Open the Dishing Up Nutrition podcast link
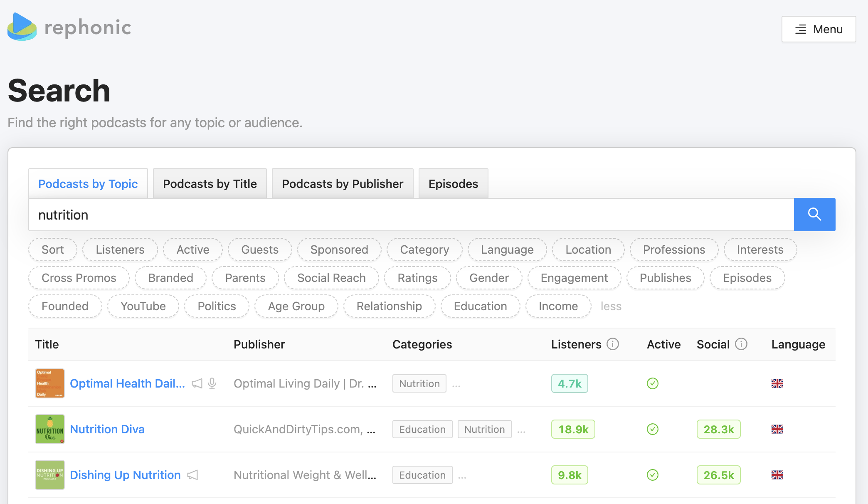The height and width of the screenshot is (504, 868). click(x=125, y=475)
